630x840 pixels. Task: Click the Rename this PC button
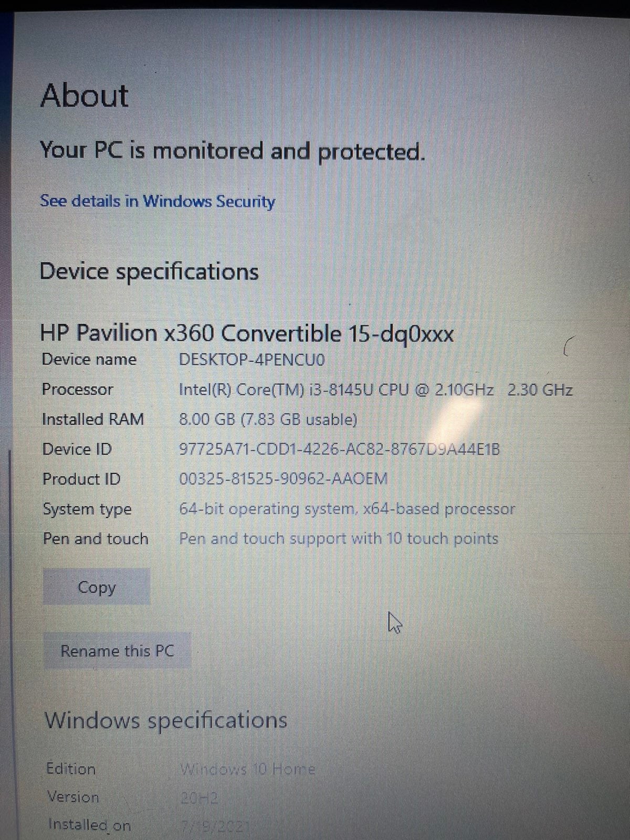coord(117,651)
